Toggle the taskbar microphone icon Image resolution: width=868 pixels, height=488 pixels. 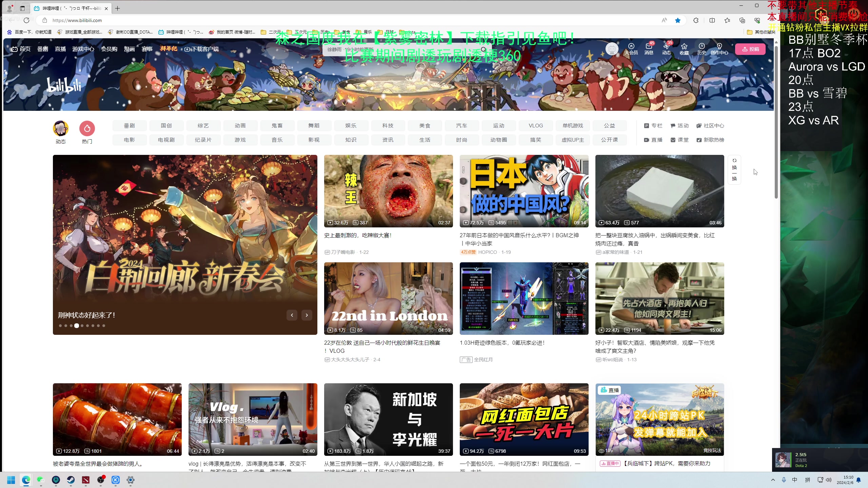click(x=784, y=480)
